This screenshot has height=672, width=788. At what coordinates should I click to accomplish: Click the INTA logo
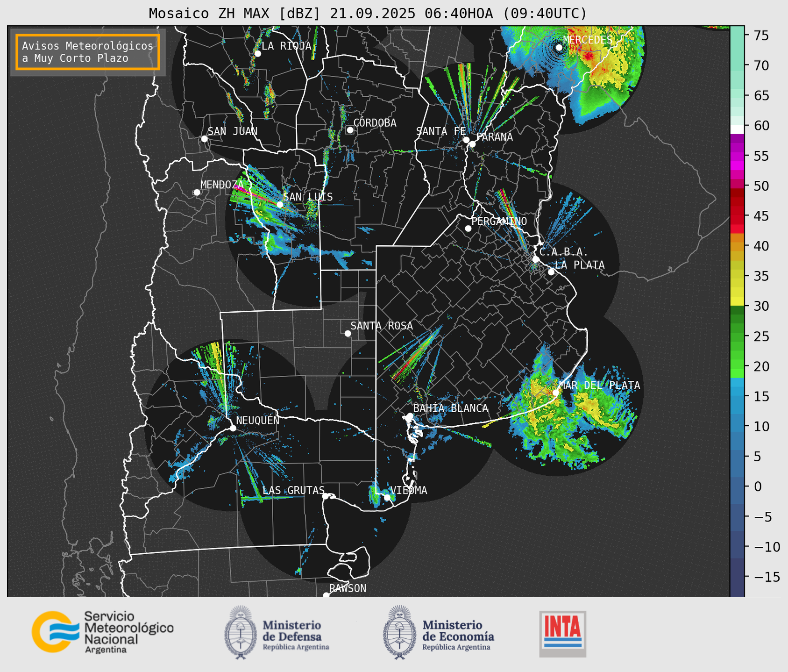[x=563, y=634]
